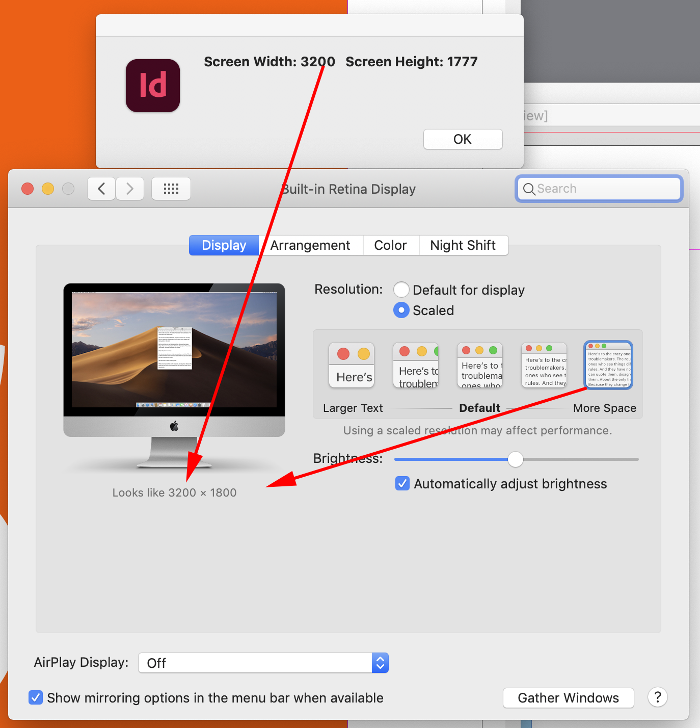Select the Default resolution thumbnail
Image resolution: width=700 pixels, height=728 pixels.
click(479, 365)
